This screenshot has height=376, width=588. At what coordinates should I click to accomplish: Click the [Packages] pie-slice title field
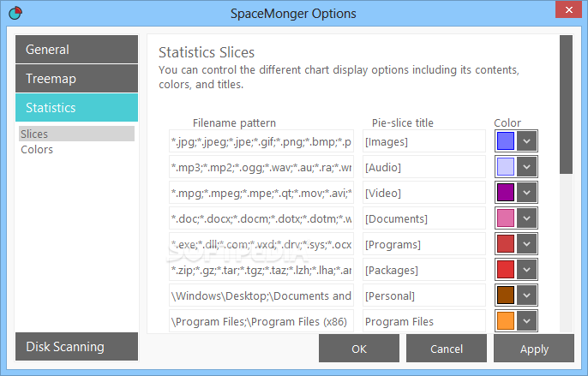click(424, 270)
